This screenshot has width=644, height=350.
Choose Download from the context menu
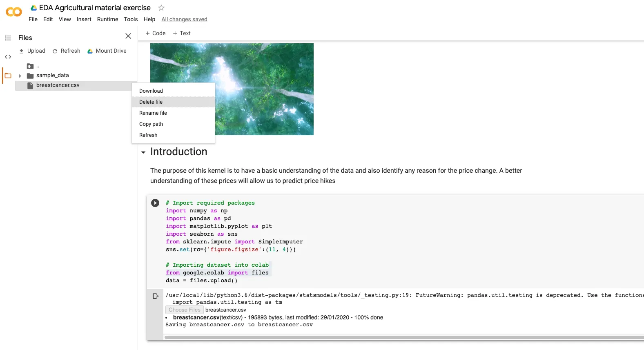[173, 91]
